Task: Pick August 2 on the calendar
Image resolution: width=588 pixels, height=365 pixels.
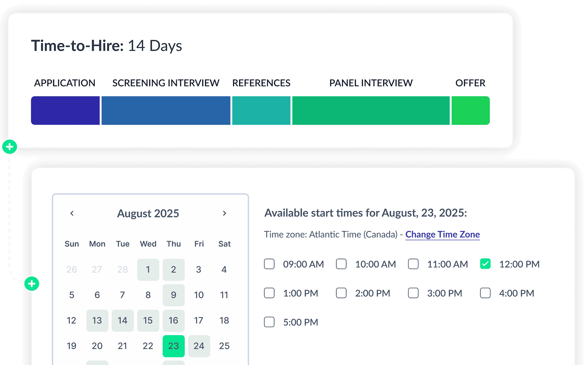Action: 174,270
